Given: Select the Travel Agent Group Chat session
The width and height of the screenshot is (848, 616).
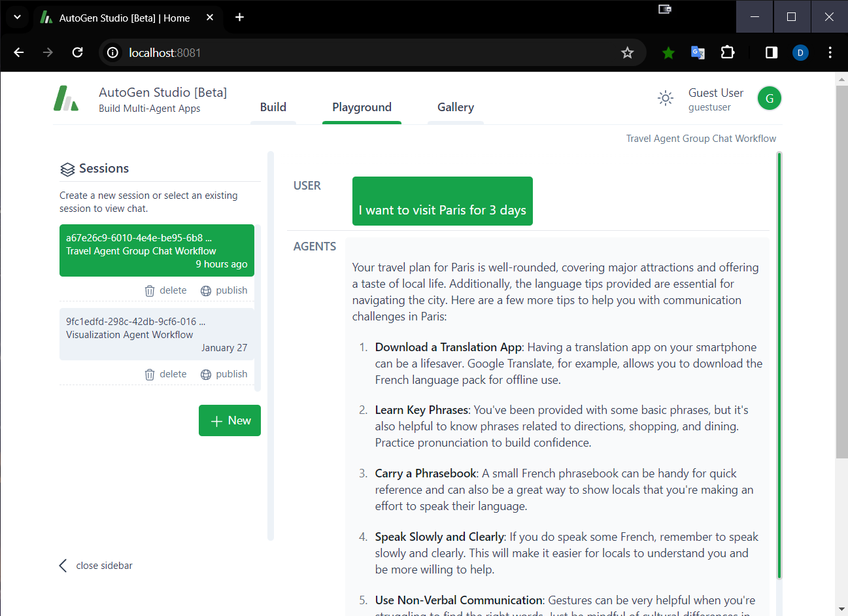Looking at the screenshot, I should tap(156, 250).
